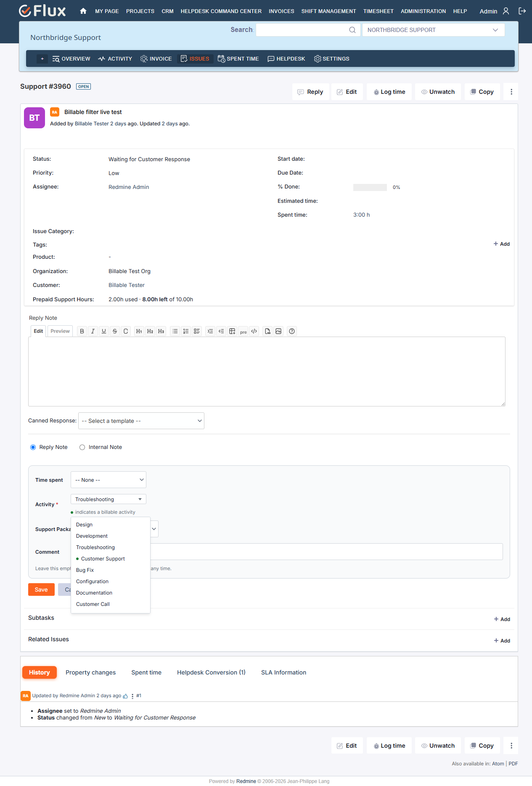This screenshot has height=786, width=532.
Task: Click the plus button in project menu
Action: 42,59
